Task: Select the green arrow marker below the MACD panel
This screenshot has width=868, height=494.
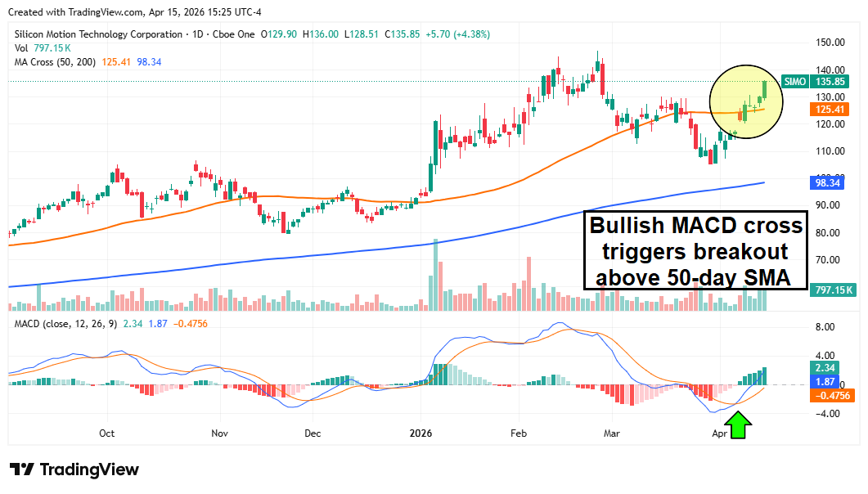Action: [x=738, y=424]
